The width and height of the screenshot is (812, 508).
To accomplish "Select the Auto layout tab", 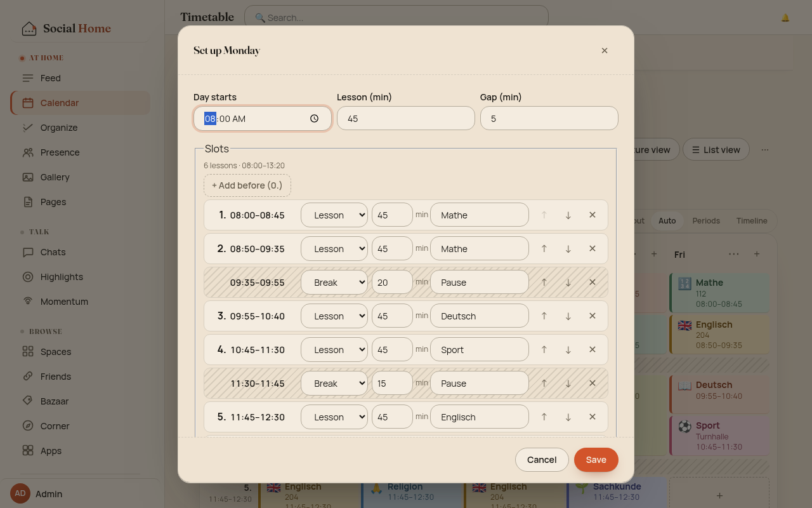I will (667, 221).
